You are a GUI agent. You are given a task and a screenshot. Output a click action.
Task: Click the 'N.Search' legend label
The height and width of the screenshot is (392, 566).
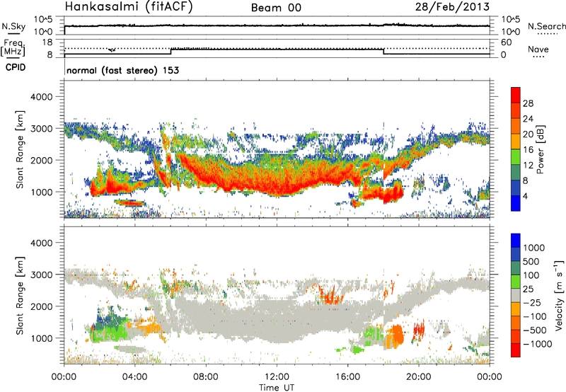point(546,26)
